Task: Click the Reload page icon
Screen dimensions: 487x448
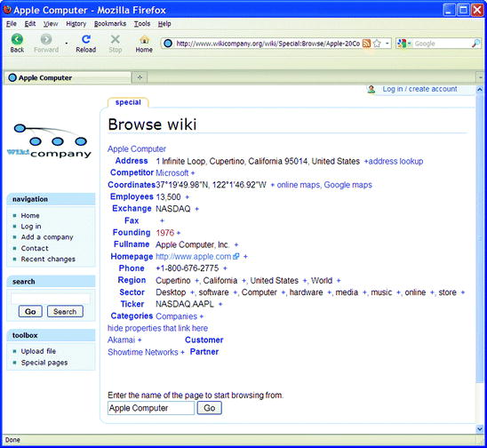Action: click(86, 39)
